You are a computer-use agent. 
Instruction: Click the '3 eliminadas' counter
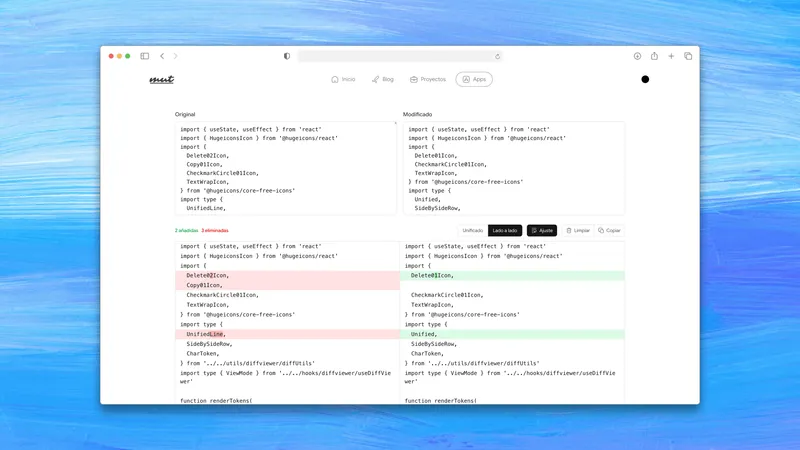pyautogui.click(x=215, y=231)
